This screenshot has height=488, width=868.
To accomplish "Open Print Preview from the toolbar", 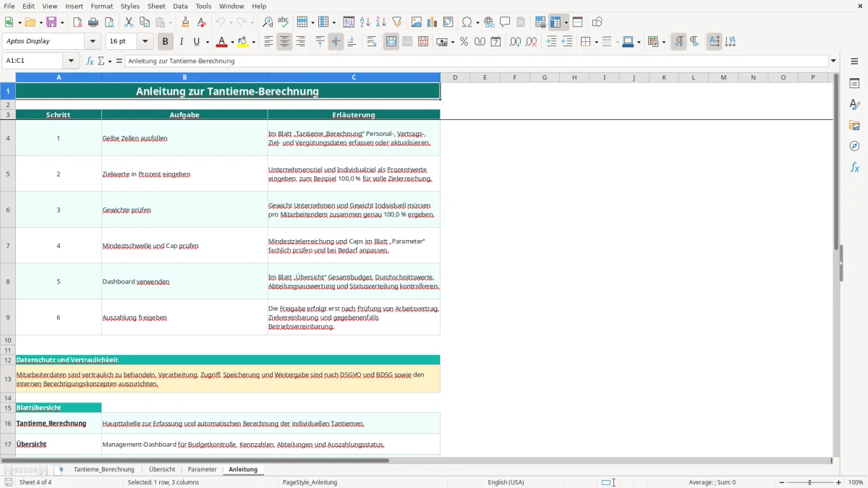I will [x=109, y=22].
